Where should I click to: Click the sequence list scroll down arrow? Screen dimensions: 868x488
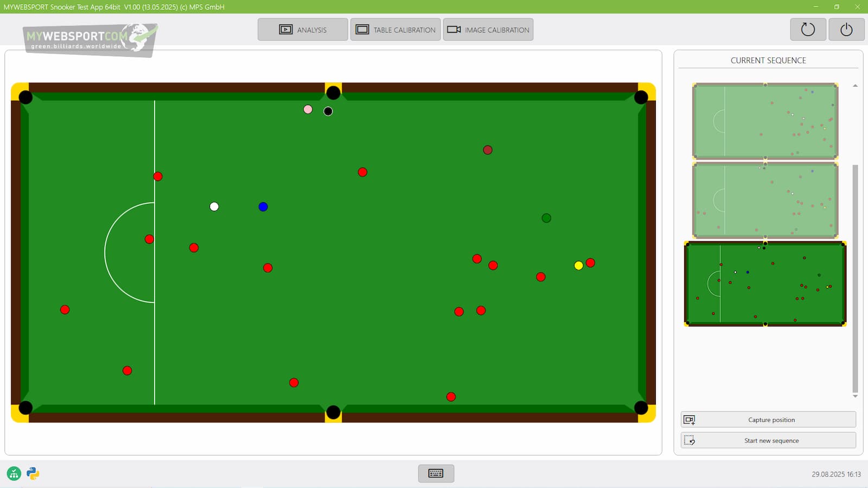[855, 396]
